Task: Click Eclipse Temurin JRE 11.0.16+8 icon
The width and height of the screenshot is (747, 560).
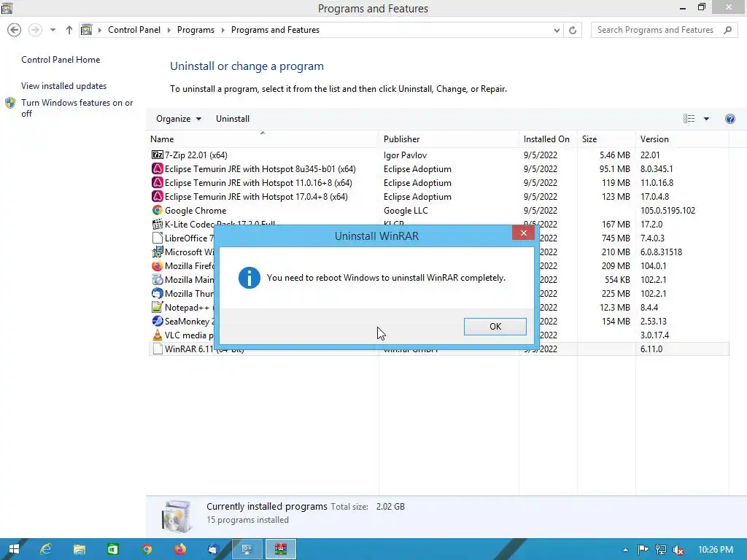Action: pos(158,182)
